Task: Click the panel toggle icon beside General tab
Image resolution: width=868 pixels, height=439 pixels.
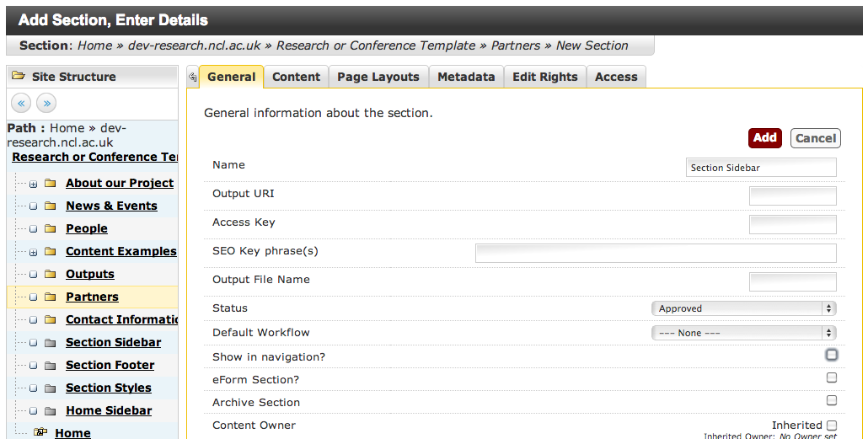Action: coord(192,77)
